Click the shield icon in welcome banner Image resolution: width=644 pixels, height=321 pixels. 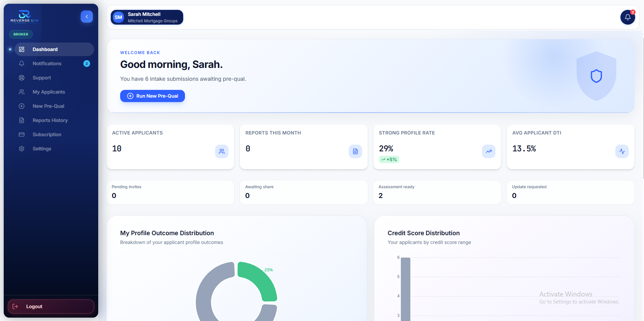(596, 76)
